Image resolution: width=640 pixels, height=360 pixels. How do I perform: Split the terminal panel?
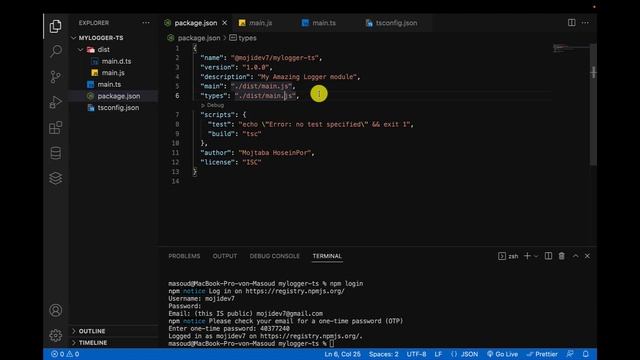tap(548, 256)
